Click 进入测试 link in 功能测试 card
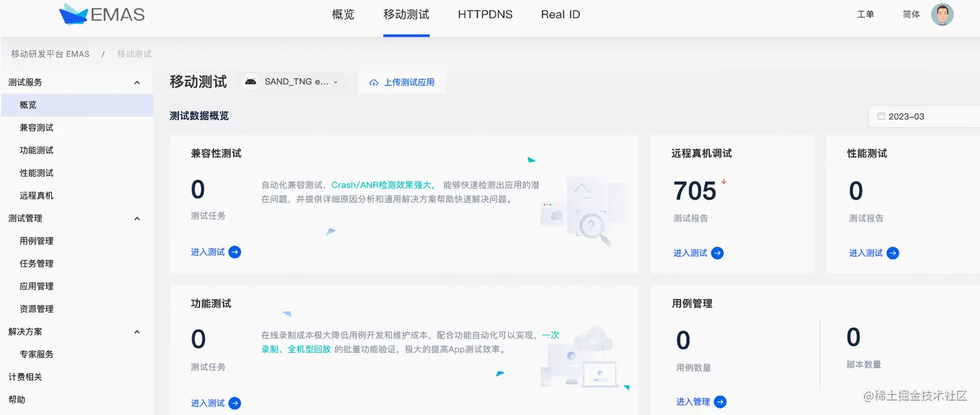Image resolution: width=980 pixels, height=415 pixels. (x=207, y=403)
